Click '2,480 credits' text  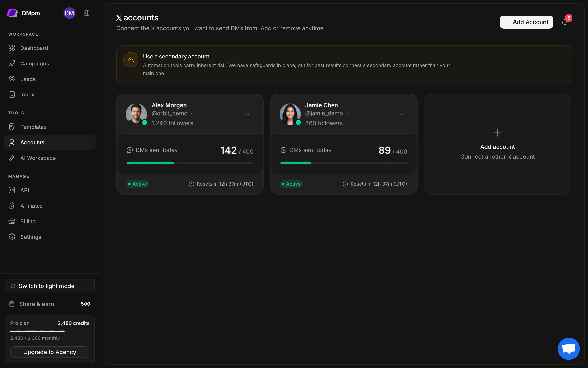click(x=73, y=323)
